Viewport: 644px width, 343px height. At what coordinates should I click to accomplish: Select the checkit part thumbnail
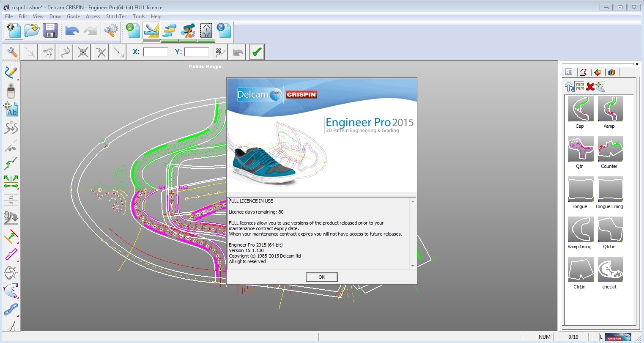pyautogui.click(x=610, y=269)
